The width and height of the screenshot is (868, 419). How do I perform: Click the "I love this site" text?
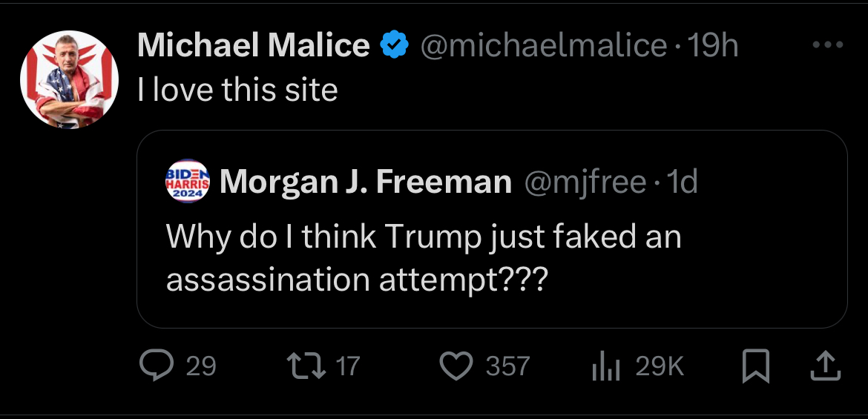(237, 90)
